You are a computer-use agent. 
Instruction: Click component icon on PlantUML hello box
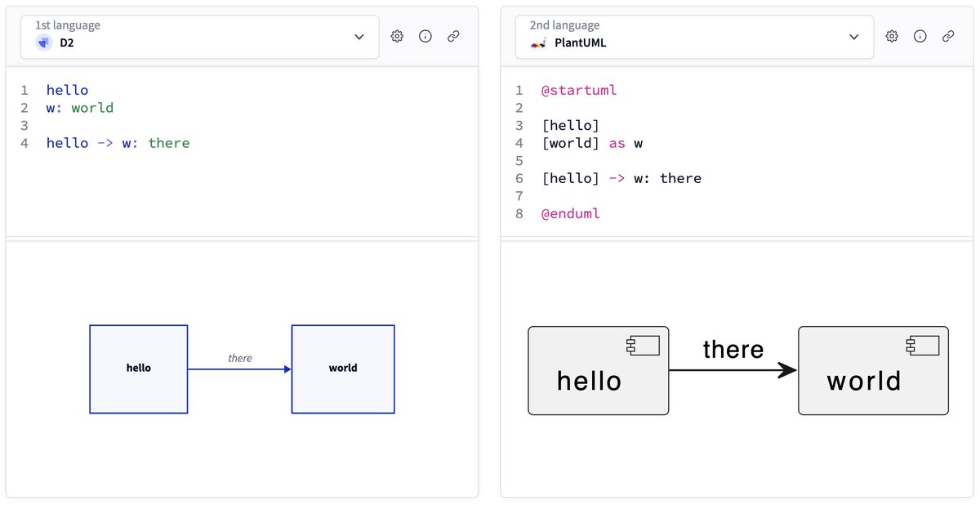tap(643, 346)
